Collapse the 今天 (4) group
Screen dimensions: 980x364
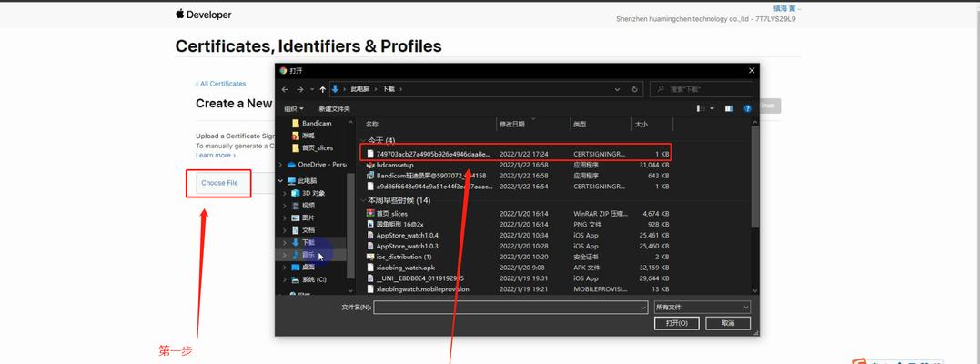click(x=363, y=141)
